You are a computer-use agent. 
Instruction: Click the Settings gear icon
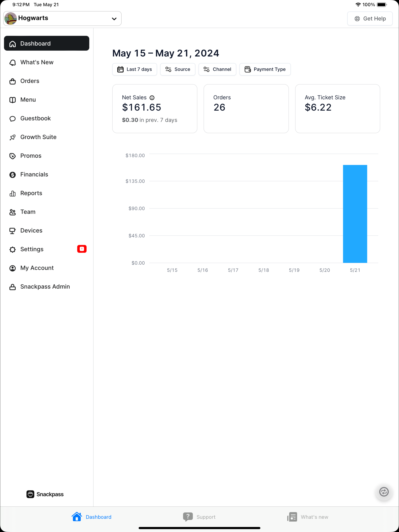pyautogui.click(x=13, y=249)
